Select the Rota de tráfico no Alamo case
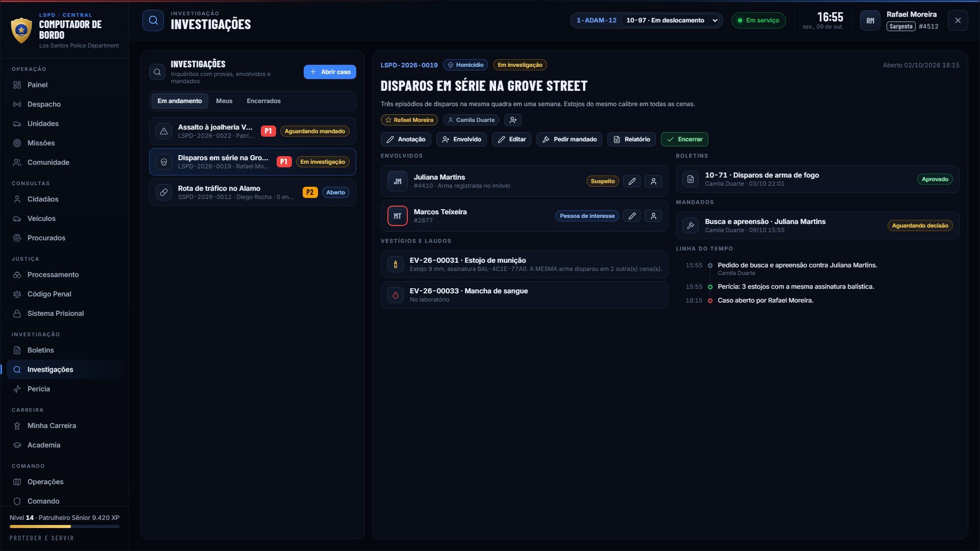This screenshot has width=980, height=551. coord(253,192)
